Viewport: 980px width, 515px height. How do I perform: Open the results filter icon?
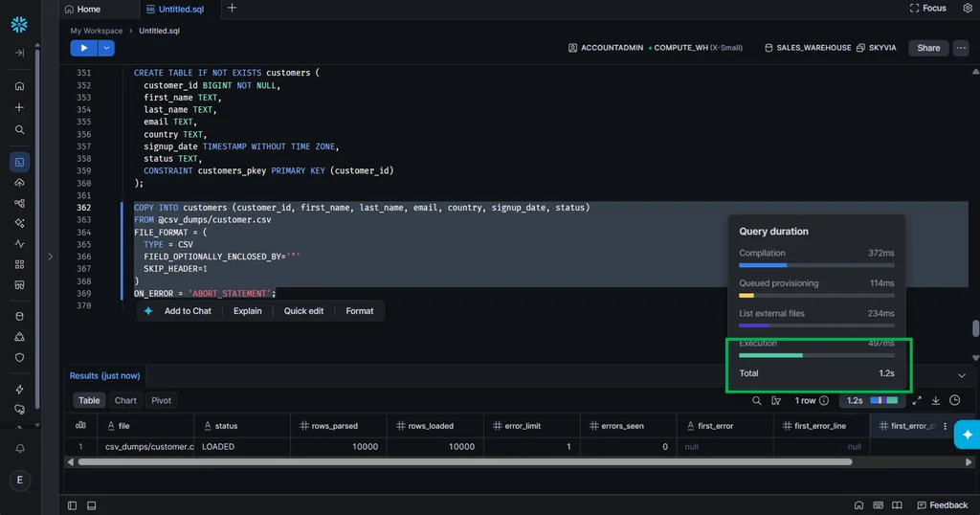point(776,401)
